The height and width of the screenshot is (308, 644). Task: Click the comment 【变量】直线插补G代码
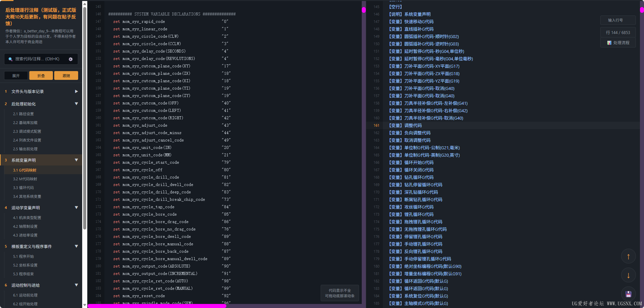(x=411, y=29)
